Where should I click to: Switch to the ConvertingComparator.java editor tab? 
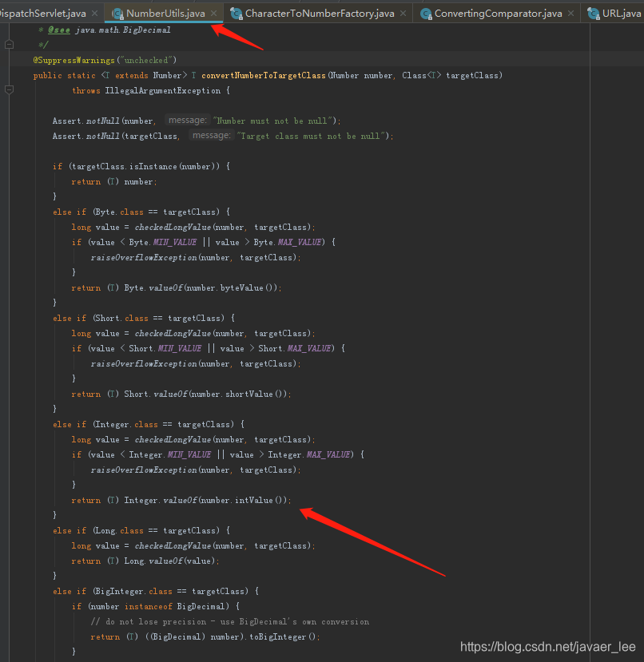[x=499, y=13]
